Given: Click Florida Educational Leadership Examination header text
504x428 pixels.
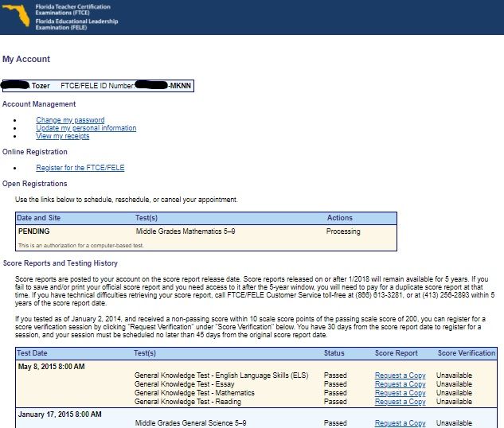Looking at the screenshot, I should coord(76,25).
